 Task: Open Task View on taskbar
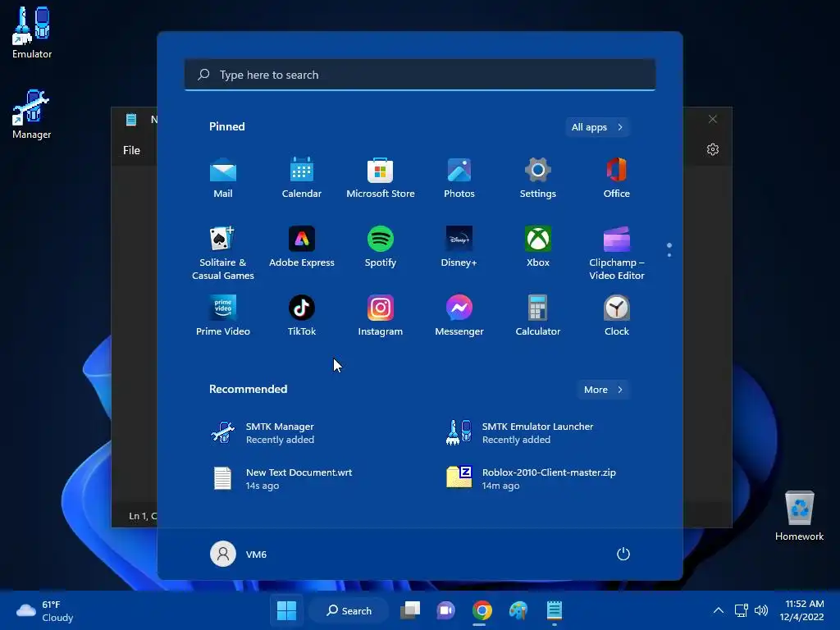[x=410, y=610]
